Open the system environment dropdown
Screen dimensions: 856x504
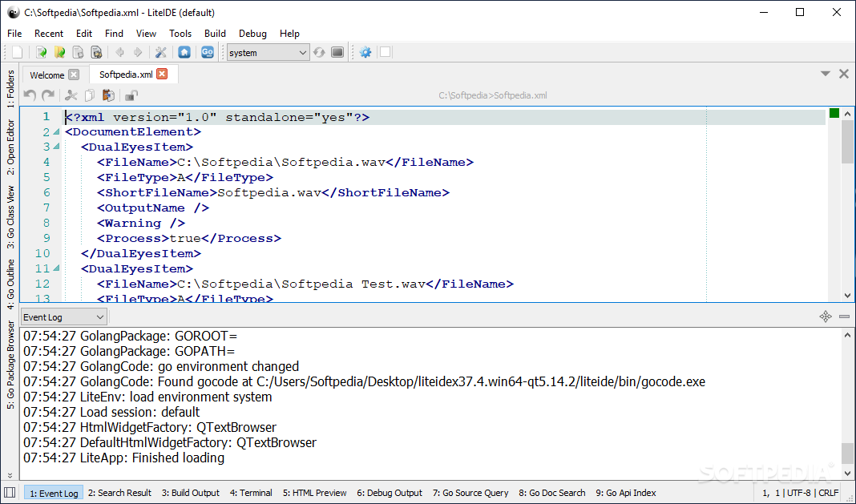coord(268,52)
